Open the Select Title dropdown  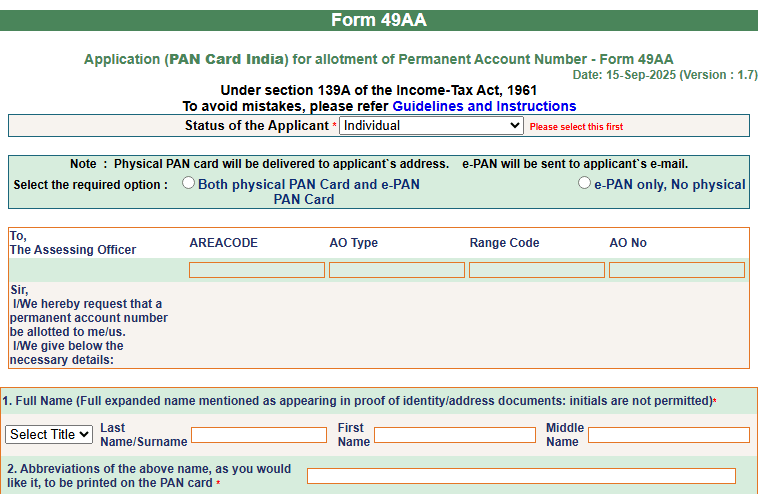49,434
